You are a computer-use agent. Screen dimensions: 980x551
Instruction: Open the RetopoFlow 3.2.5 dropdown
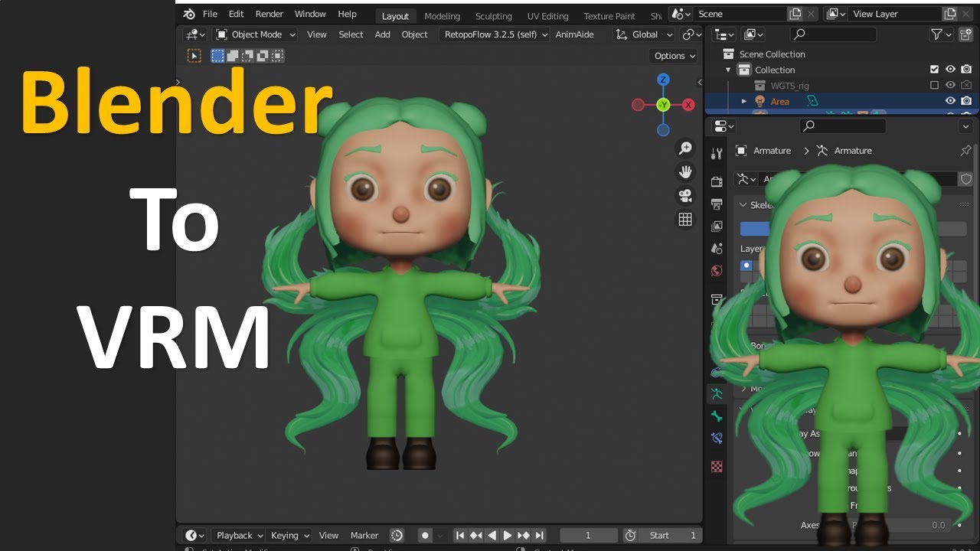495,34
